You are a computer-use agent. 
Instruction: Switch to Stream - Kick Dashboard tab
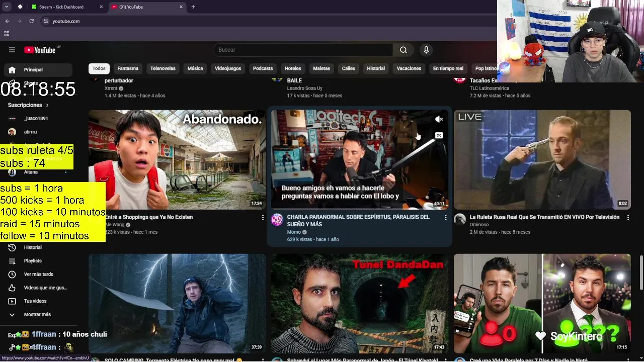(66, 7)
